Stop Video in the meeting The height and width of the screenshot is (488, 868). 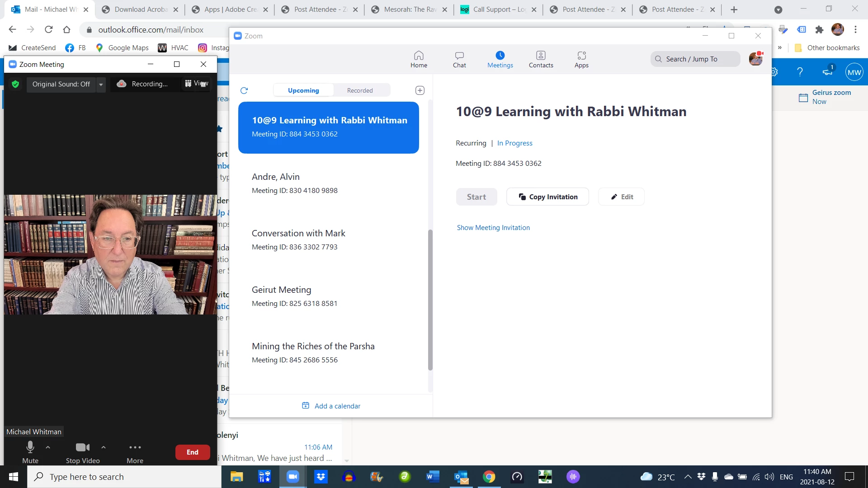point(83,452)
